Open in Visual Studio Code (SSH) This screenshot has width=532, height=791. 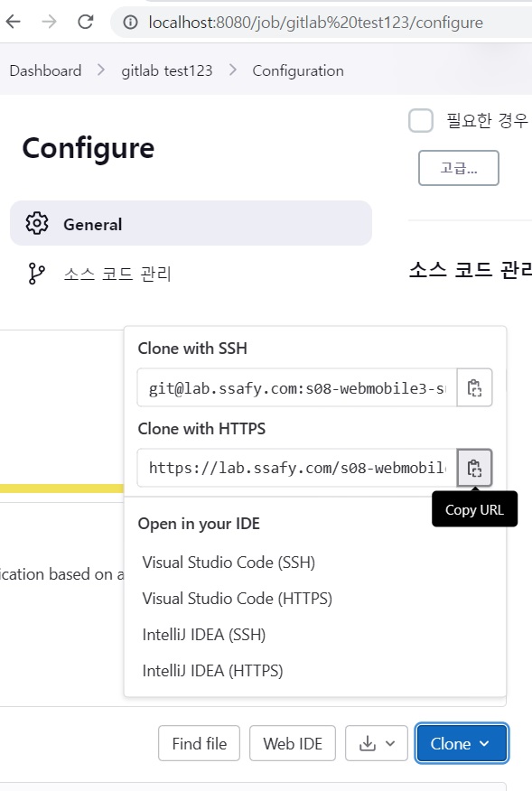click(x=229, y=562)
